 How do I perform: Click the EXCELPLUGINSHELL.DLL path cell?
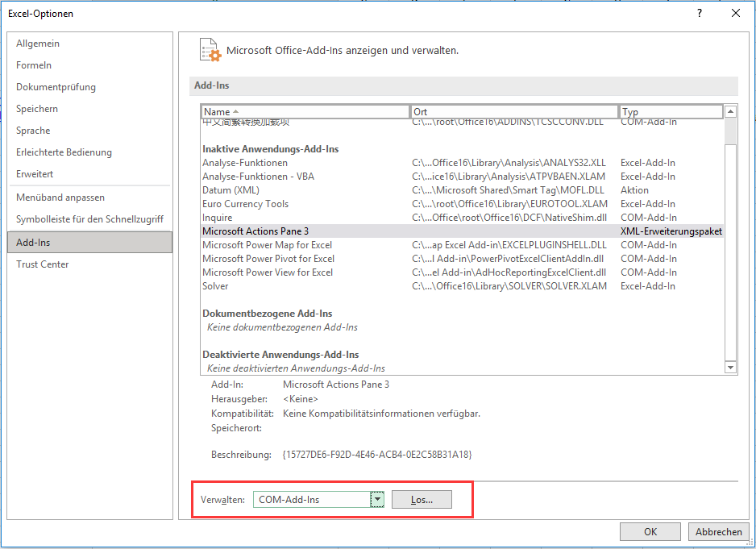click(509, 245)
